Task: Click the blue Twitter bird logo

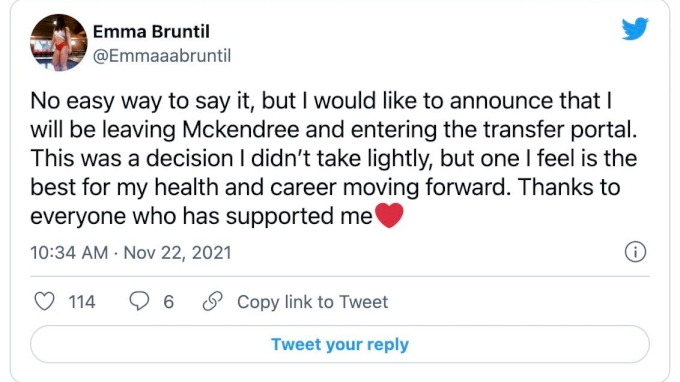Action: [635, 29]
